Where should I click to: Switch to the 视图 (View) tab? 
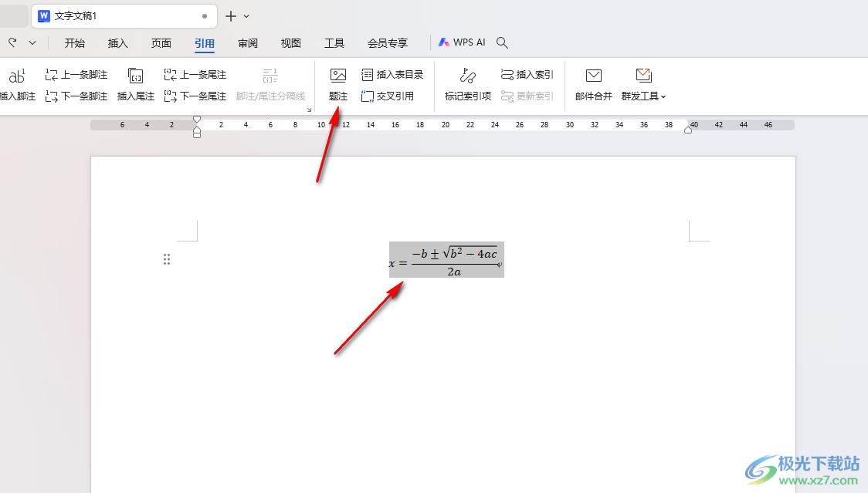(x=290, y=43)
